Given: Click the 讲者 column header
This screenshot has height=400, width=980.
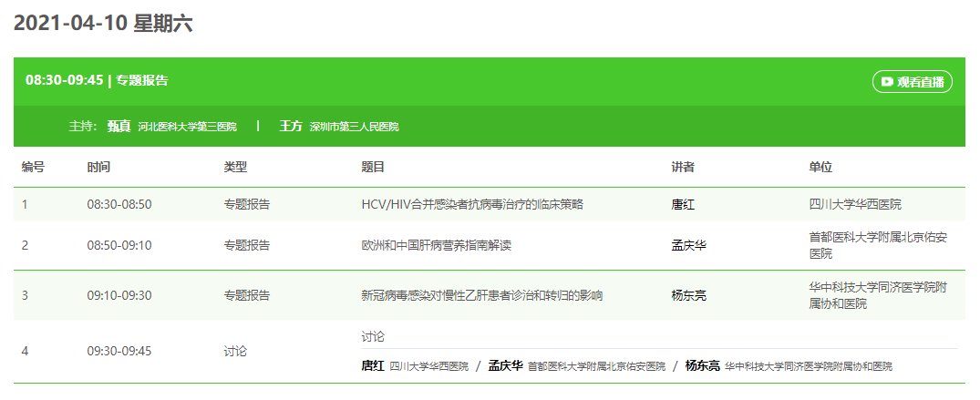Looking at the screenshot, I should coord(683,168).
